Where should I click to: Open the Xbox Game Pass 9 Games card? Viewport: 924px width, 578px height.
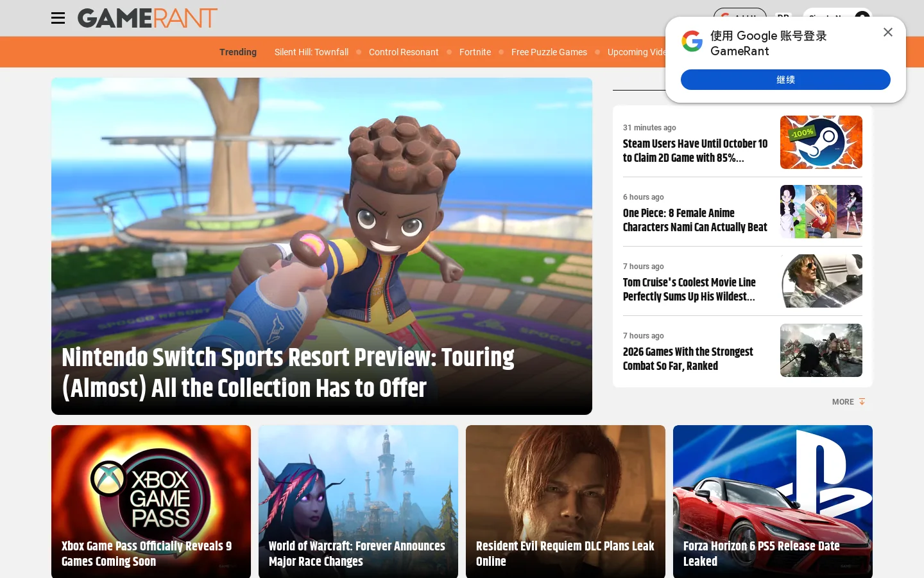tap(151, 502)
